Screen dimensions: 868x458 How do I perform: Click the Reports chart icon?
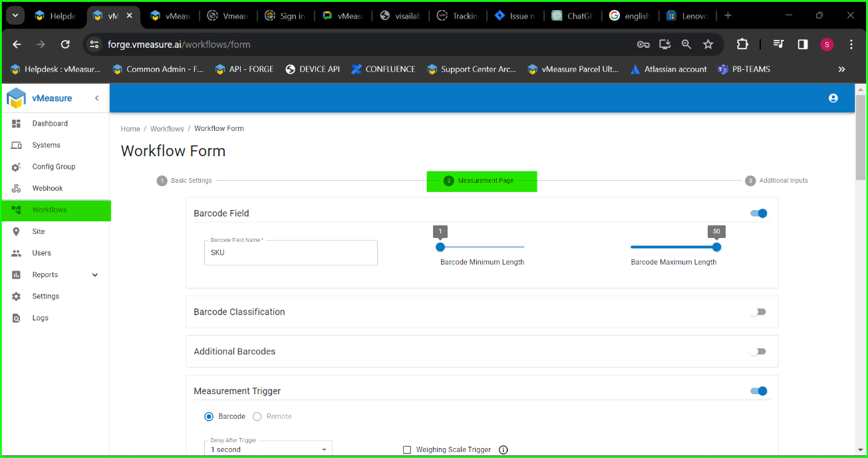tap(17, 275)
